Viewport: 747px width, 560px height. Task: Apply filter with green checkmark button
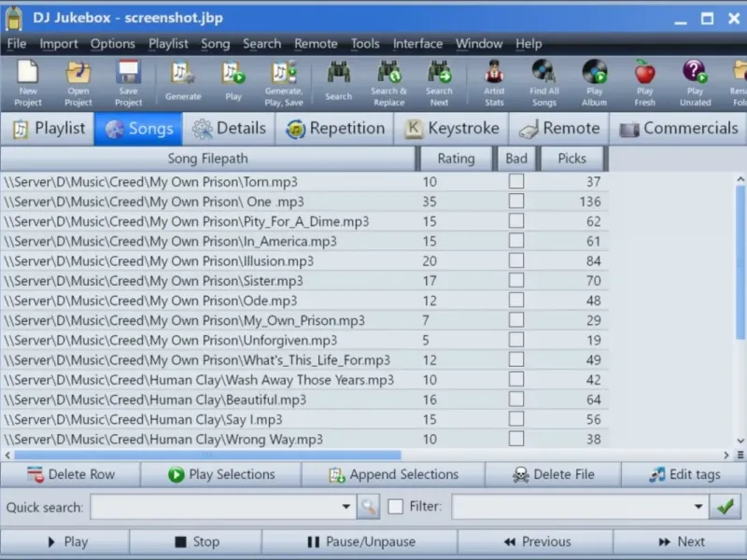point(726,507)
